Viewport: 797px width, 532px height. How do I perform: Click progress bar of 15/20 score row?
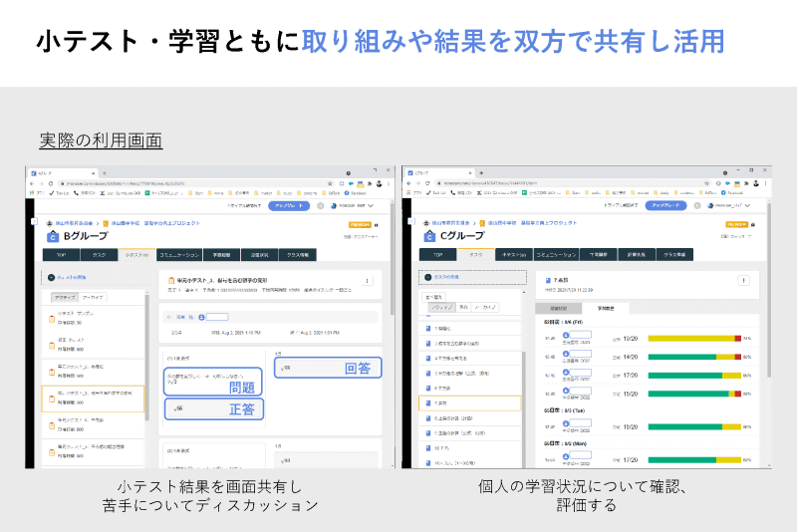coord(694,394)
